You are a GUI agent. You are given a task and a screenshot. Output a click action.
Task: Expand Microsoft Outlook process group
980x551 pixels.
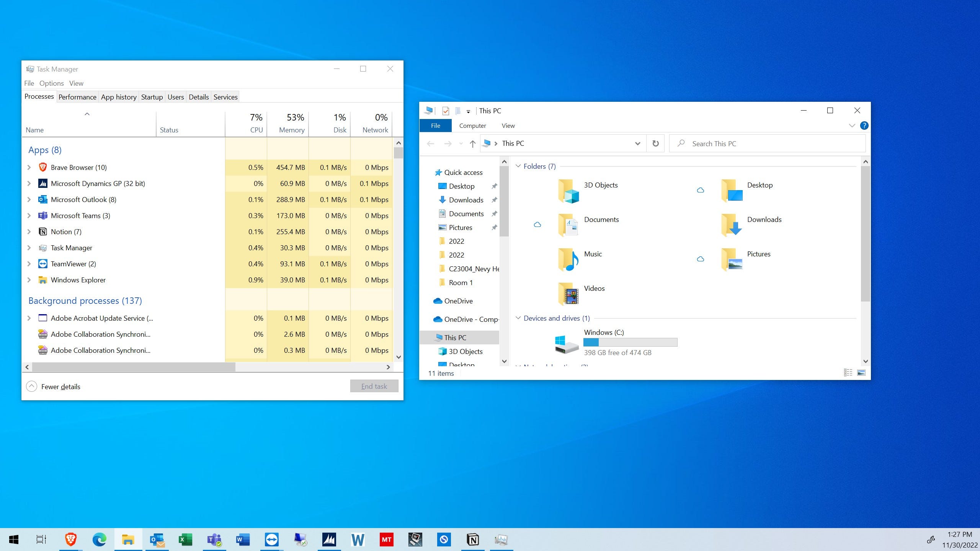[x=29, y=199]
